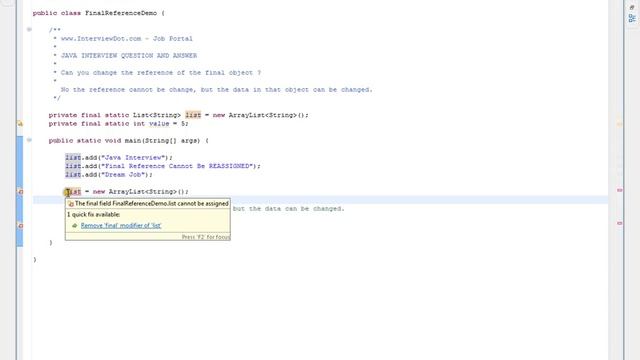The height and width of the screenshot is (360, 640).
Task: Apply quick fix Remove 'final' modifier of 'list'
Action: tap(121, 226)
